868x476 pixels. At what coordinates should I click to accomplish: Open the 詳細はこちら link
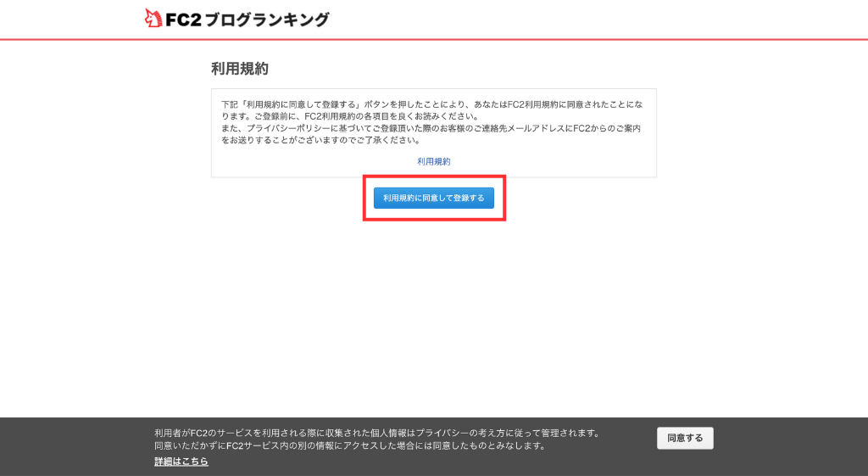(x=181, y=461)
